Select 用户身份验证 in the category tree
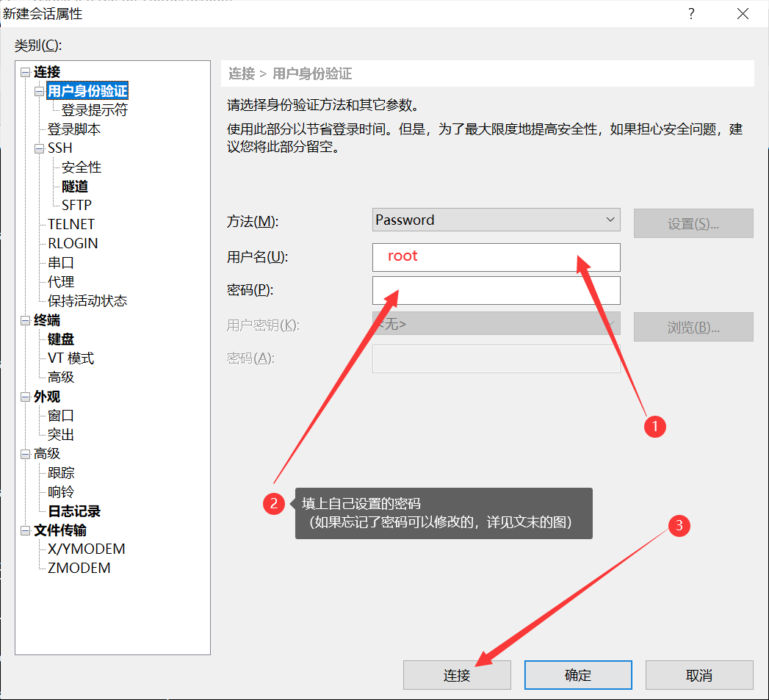769x700 pixels. pos(88,91)
